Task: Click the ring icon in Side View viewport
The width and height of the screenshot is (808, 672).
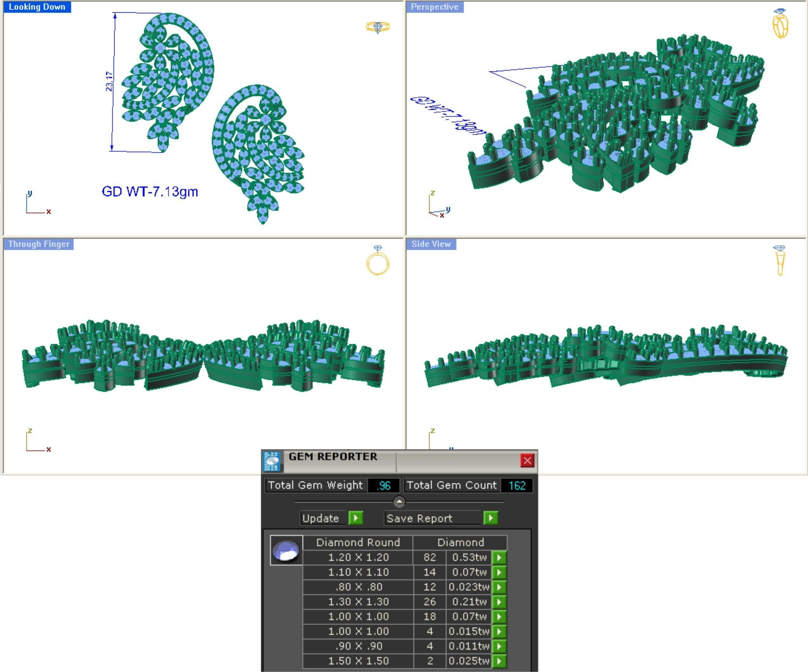Action: 779,260
